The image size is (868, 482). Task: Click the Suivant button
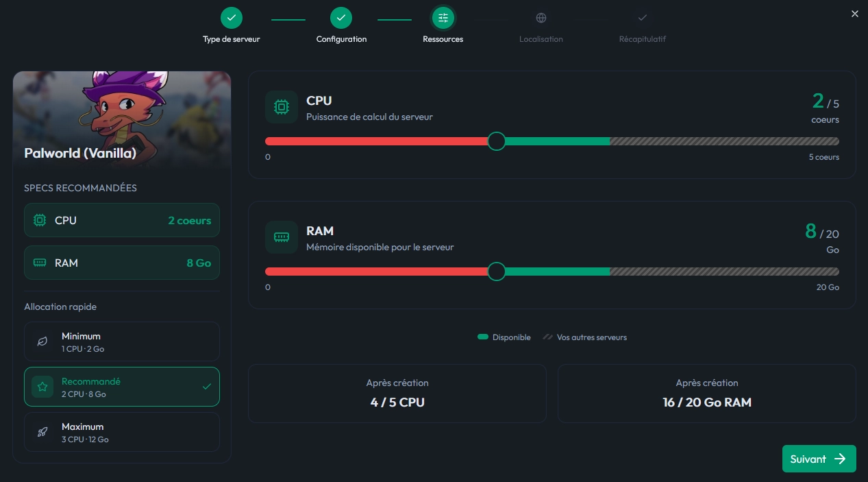pos(819,459)
